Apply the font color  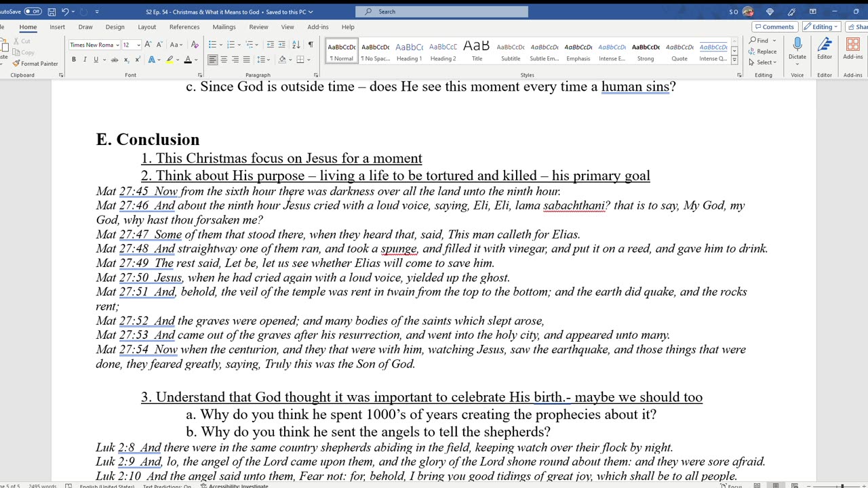click(x=188, y=60)
